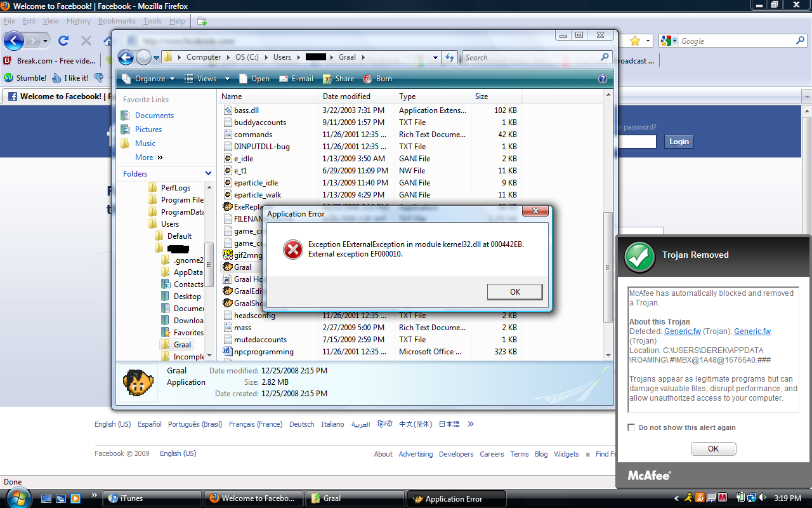Click the StumbleUpon thumbs-down icon
The image size is (812, 508).
98,78
